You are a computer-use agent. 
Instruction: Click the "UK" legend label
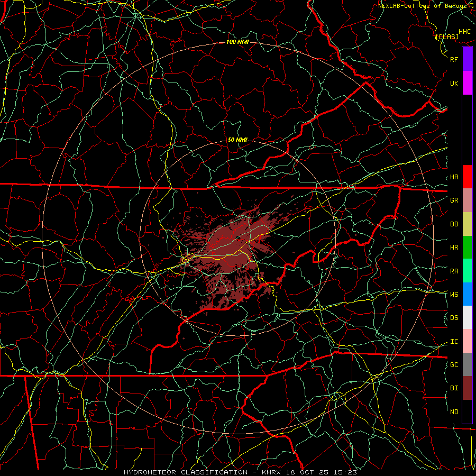tap(454, 83)
